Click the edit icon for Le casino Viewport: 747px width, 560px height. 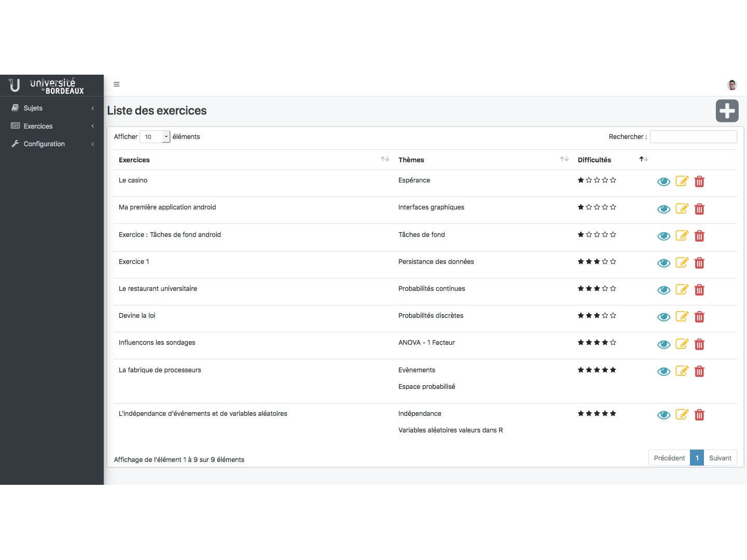[x=682, y=181]
